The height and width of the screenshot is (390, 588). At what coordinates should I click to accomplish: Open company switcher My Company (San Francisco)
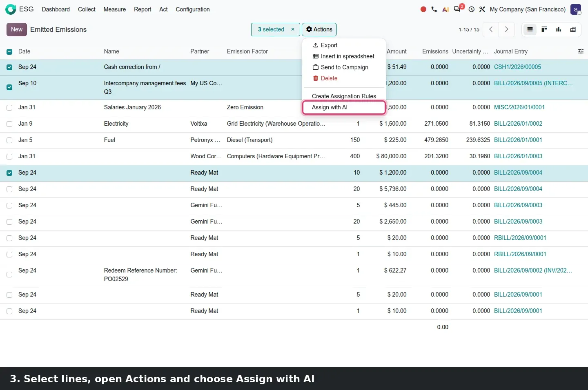(x=528, y=9)
